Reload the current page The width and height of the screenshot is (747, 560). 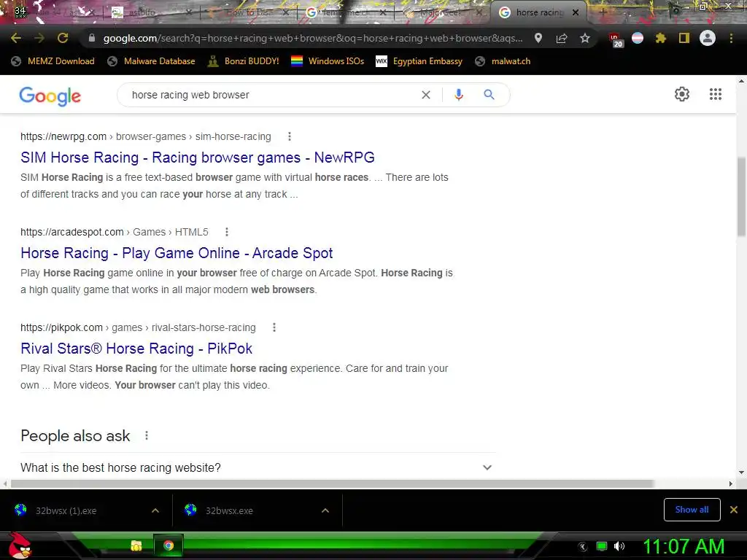[x=63, y=38]
